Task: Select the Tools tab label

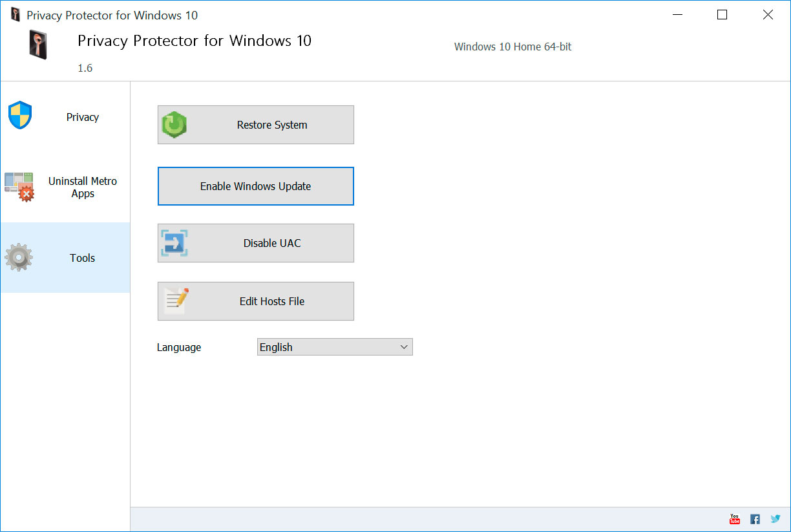Action: tap(83, 258)
